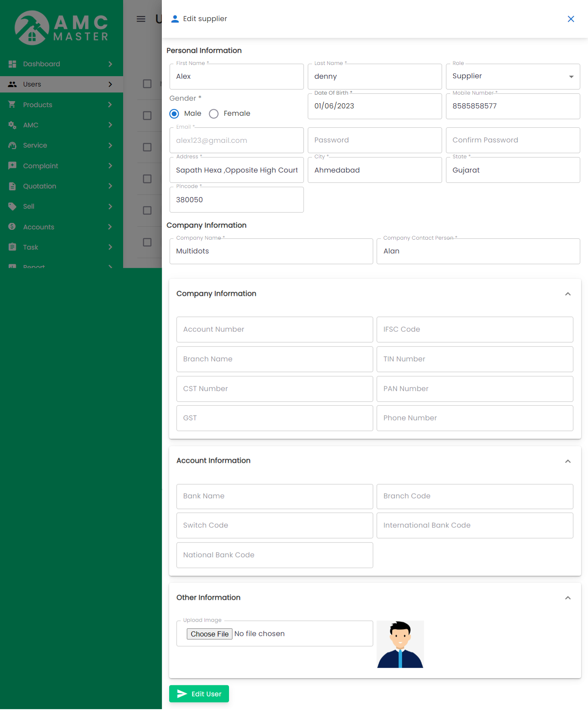Open the hamburger menu icon

[x=141, y=19]
